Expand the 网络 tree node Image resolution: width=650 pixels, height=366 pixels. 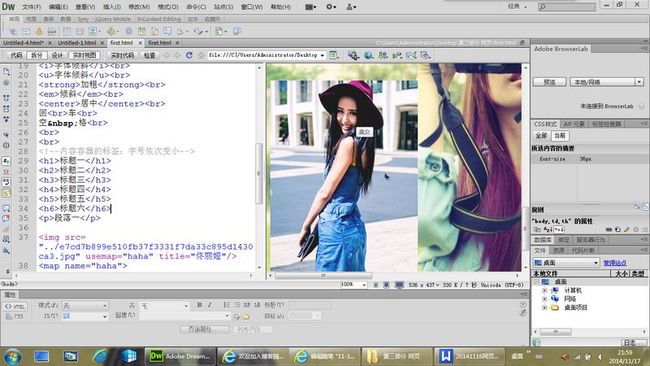[x=544, y=299]
